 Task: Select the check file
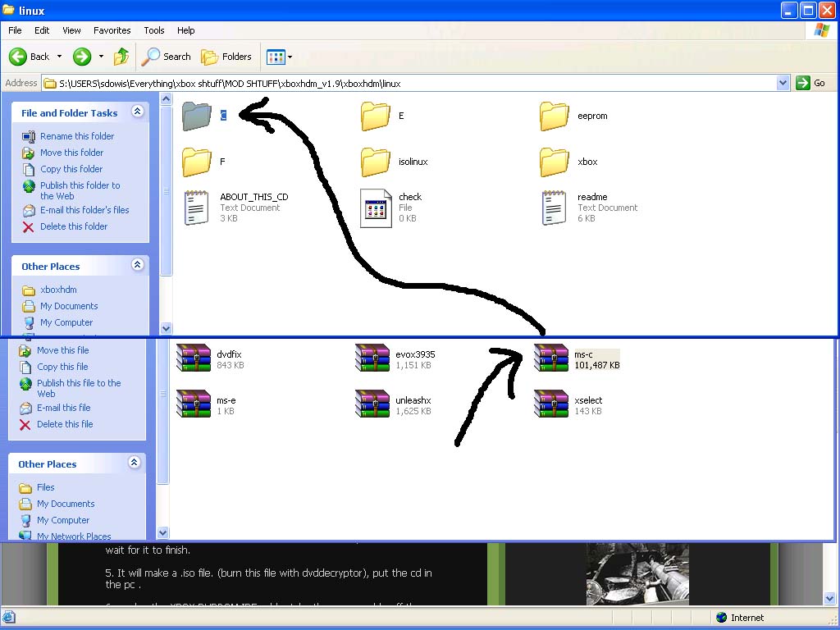[391, 208]
